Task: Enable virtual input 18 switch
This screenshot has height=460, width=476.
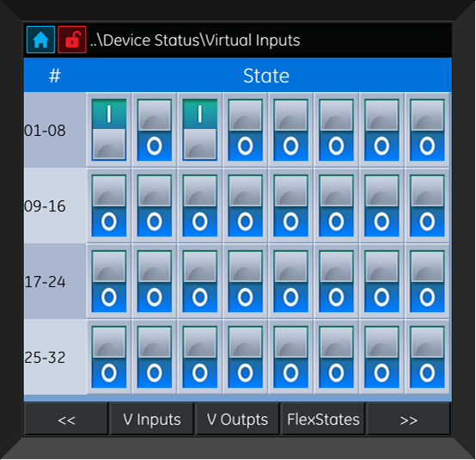Action: coord(155,281)
